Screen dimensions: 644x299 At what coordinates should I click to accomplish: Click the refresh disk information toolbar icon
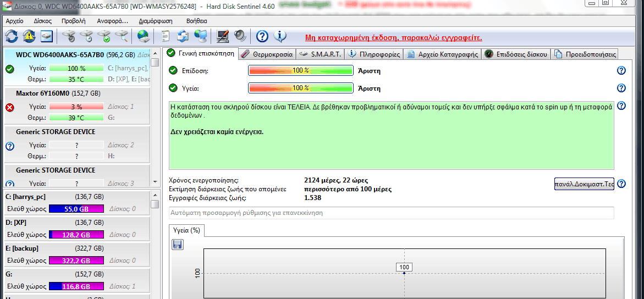tap(11, 37)
